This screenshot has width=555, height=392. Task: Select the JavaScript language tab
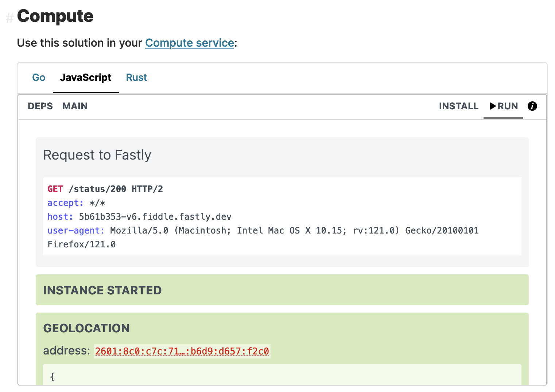(86, 77)
